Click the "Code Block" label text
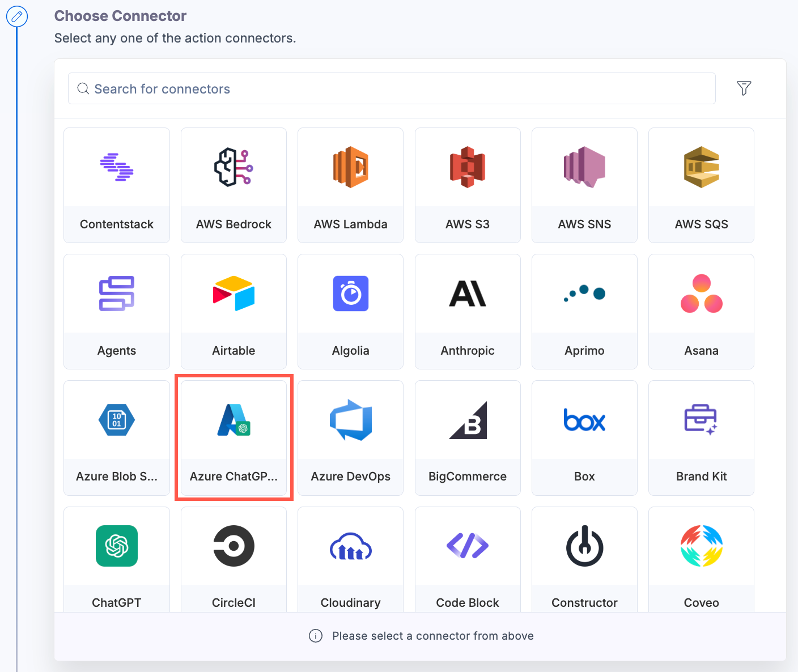The image size is (798, 672). pos(468,603)
